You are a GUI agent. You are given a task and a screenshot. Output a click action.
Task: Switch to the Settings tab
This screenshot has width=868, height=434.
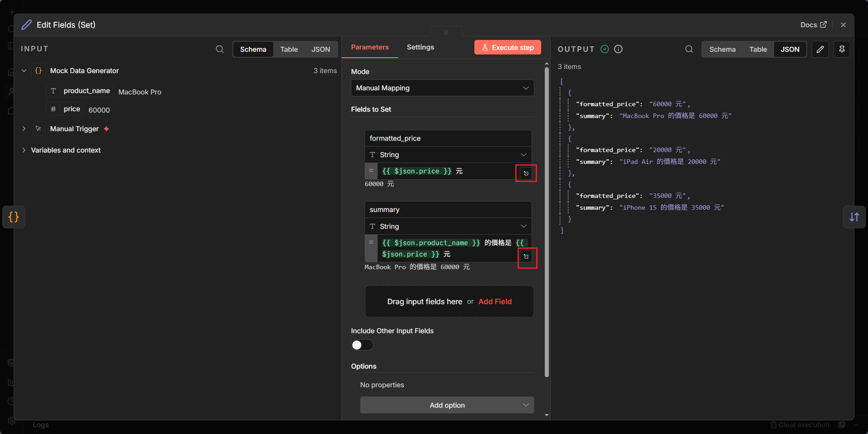[420, 47]
